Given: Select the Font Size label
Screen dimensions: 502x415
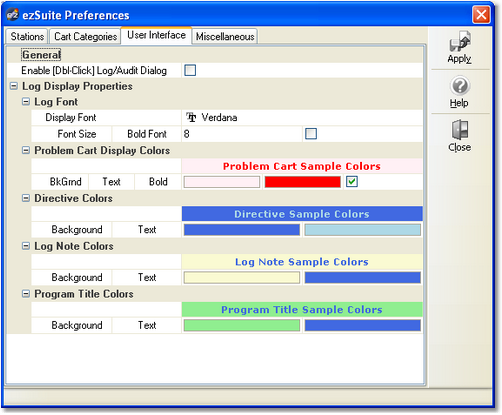Looking at the screenshot, I should pos(77,134).
